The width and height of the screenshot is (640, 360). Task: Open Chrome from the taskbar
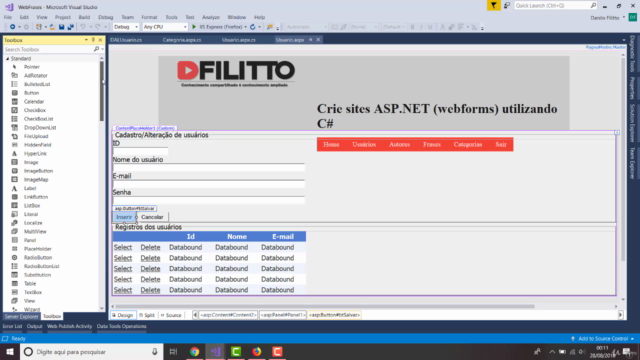pos(195,351)
